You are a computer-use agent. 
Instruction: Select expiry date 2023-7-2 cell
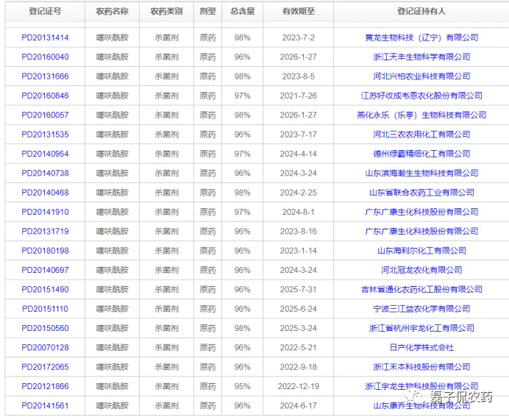pyautogui.click(x=299, y=38)
